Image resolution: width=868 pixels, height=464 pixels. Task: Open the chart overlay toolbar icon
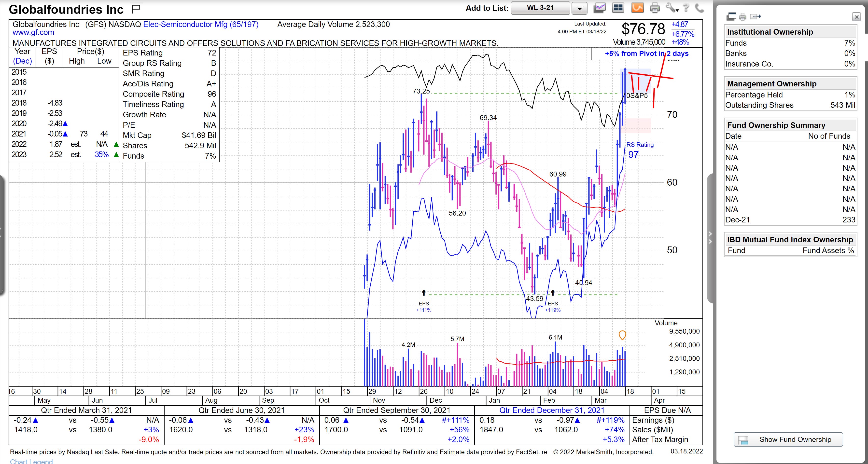[x=600, y=8]
